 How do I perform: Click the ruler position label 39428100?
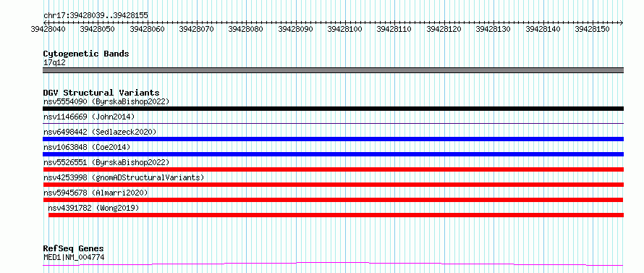(344, 29)
